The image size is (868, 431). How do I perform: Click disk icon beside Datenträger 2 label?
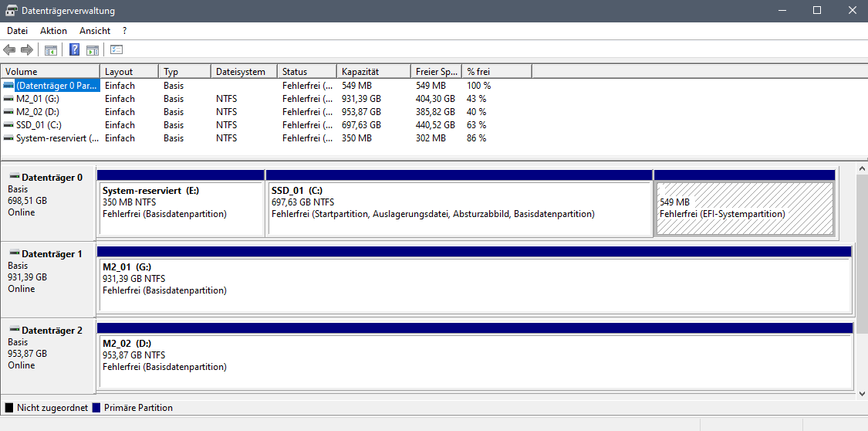[x=15, y=330]
